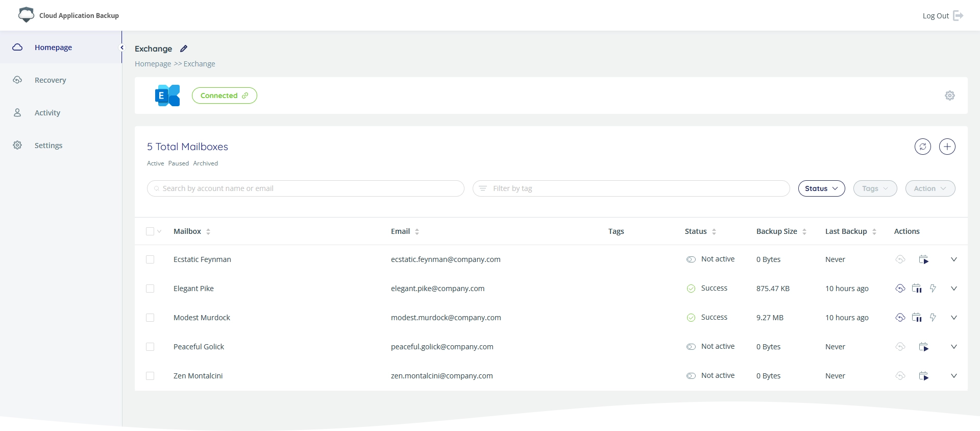Check the Zen Montalcini row checkbox

[x=150, y=376]
